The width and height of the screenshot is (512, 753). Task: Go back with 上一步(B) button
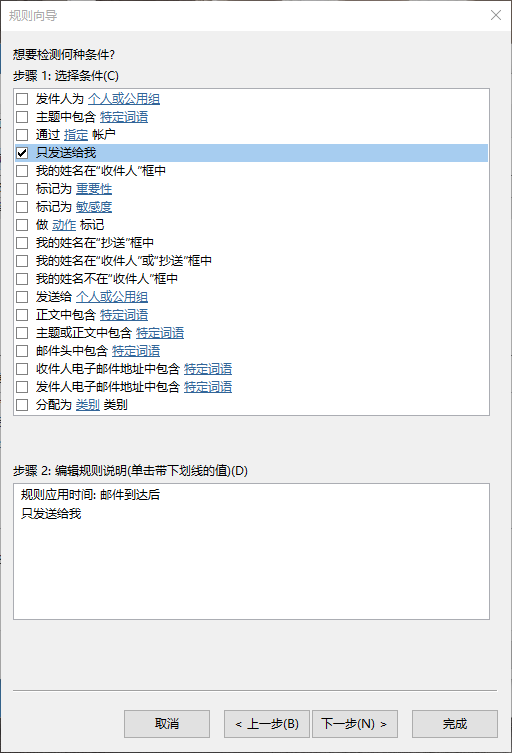[268, 724]
